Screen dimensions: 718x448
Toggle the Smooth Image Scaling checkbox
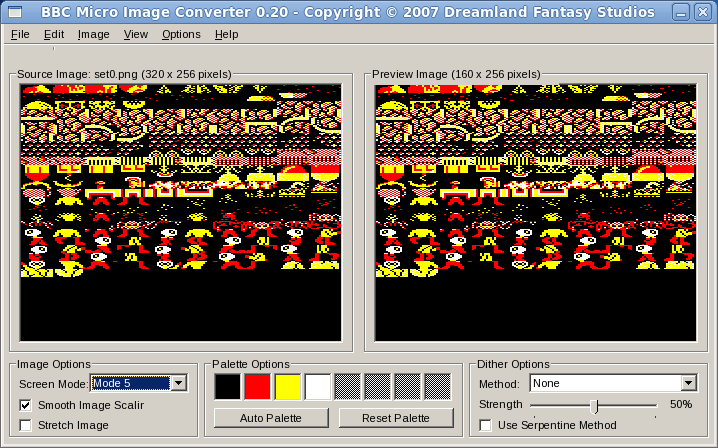pyautogui.click(x=26, y=405)
